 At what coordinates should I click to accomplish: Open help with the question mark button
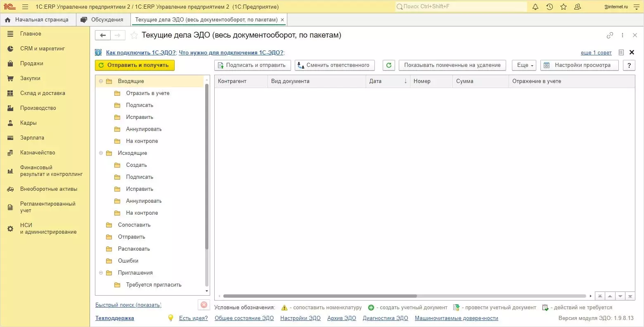tap(629, 65)
